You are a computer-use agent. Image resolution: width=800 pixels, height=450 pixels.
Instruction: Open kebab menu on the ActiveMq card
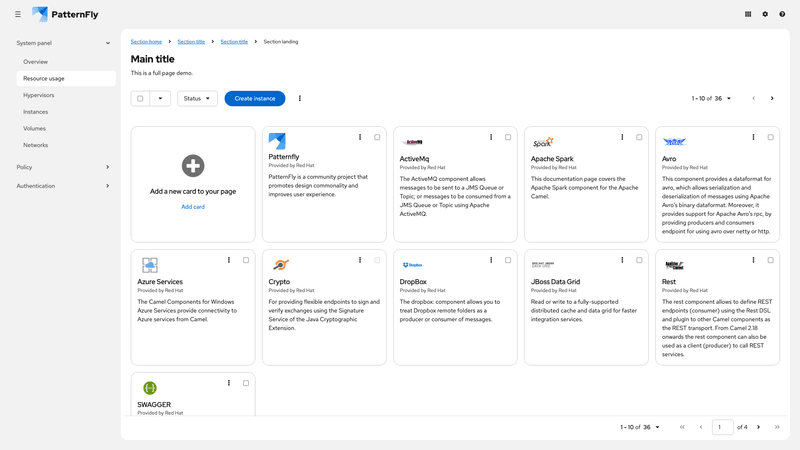491,137
